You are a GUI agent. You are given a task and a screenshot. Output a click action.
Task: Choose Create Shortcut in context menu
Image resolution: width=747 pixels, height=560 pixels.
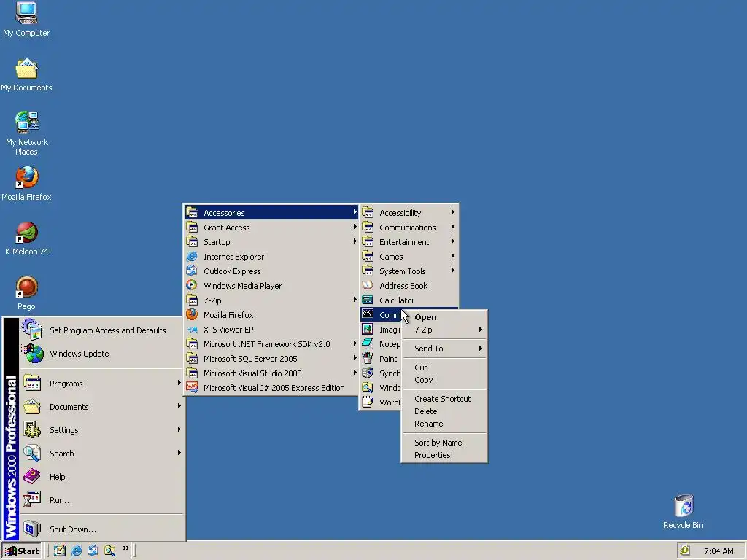point(444,399)
